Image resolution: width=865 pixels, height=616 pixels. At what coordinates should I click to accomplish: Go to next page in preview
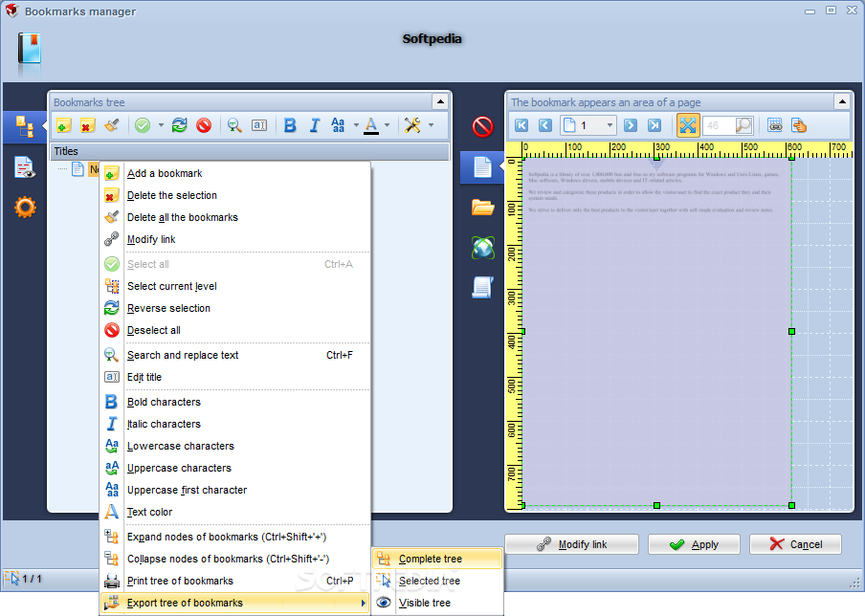631,125
